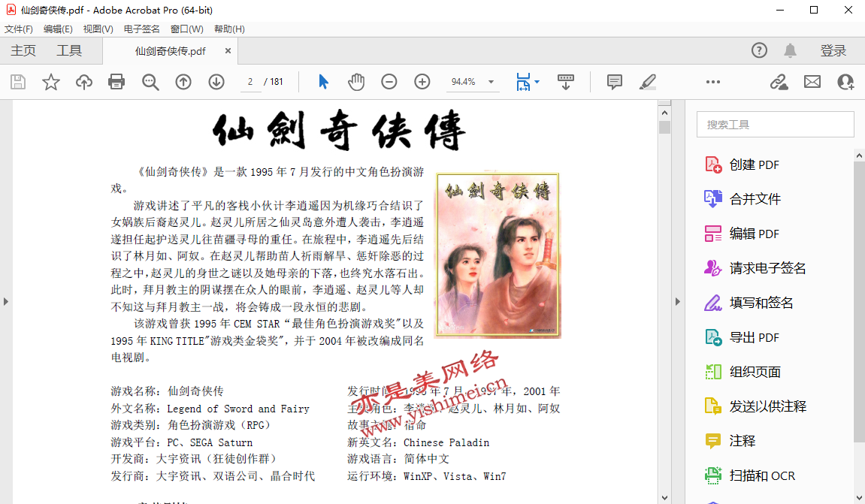Open the Help question mark icon
The width and height of the screenshot is (865, 504).
(759, 51)
